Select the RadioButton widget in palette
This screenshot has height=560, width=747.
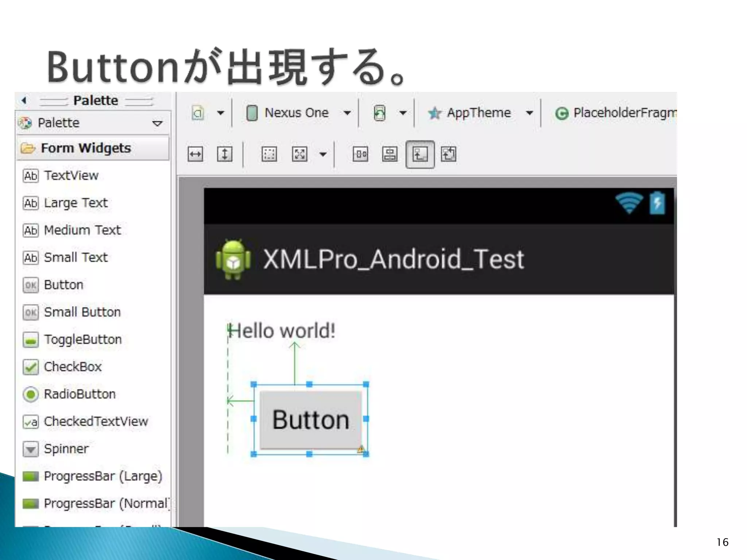(x=79, y=394)
